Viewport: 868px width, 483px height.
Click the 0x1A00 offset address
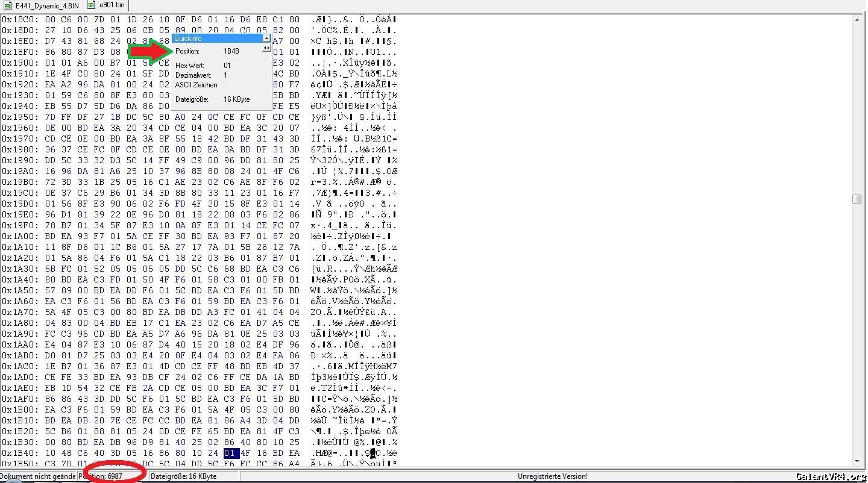click(20, 236)
